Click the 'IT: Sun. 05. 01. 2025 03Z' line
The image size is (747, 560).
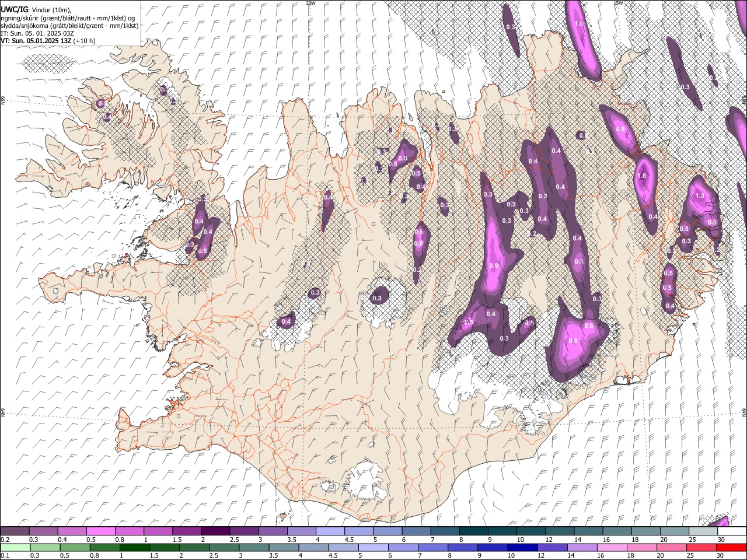click(x=37, y=33)
